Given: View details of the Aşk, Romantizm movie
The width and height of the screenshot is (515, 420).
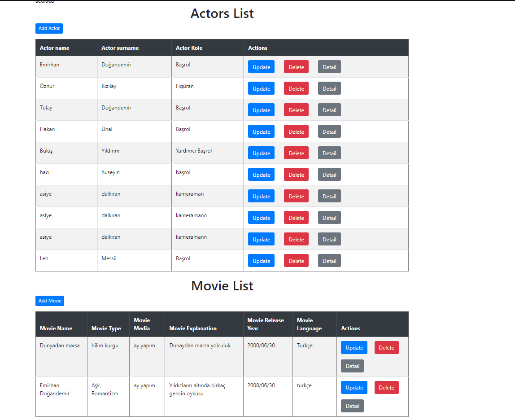Looking at the screenshot, I should [x=352, y=406].
